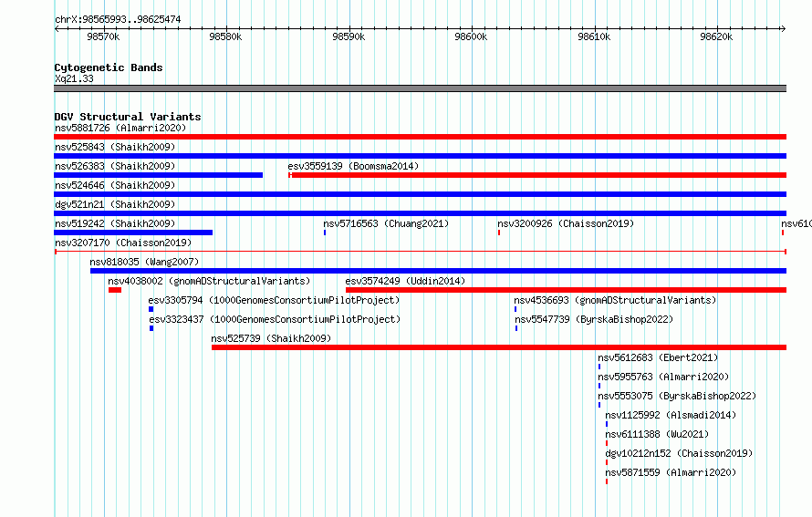Click the 98610k ruler tick label

click(x=594, y=36)
